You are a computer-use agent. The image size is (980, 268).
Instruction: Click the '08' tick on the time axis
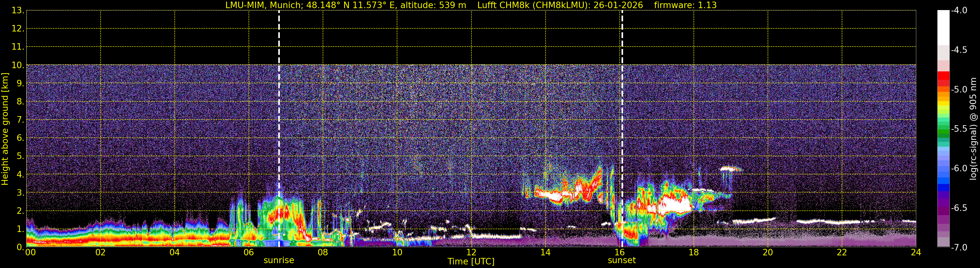coord(323,252)
